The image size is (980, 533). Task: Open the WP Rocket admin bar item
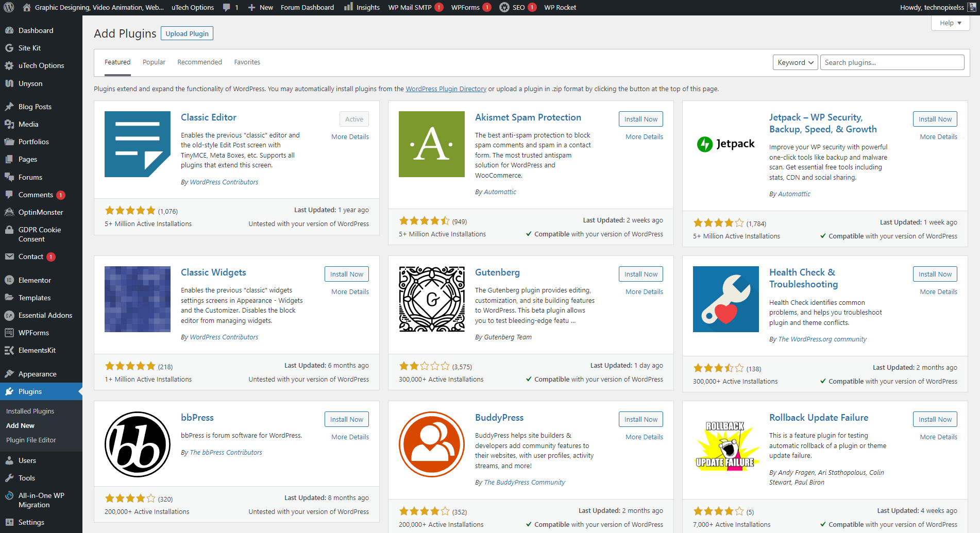560,8
